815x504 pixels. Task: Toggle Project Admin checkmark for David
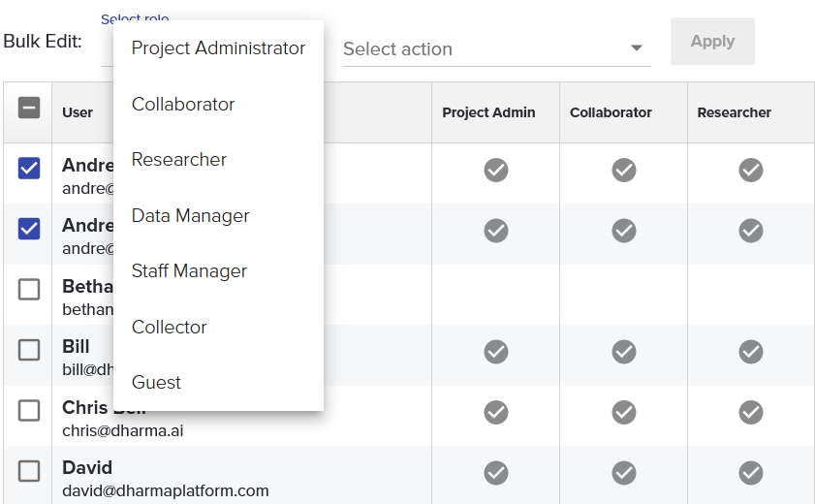coord(496,473)
